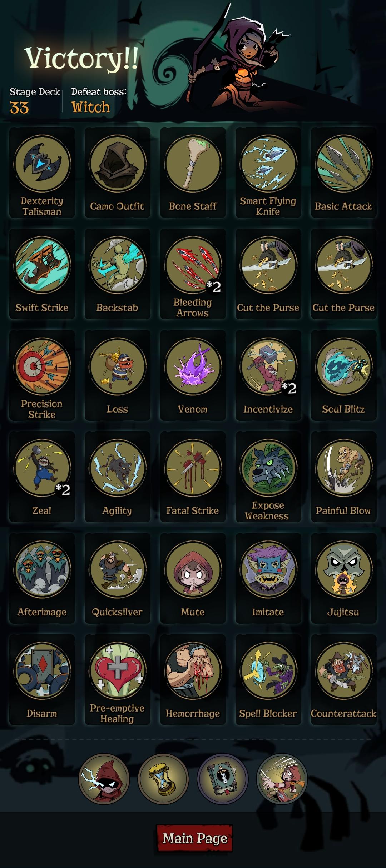
Task: Open the Hemorrhage card
Action: tap(193, 680)
